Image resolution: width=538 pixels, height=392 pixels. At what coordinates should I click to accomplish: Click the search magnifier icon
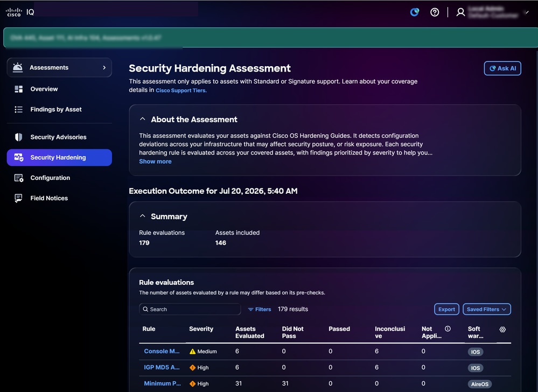coord(145,309)
